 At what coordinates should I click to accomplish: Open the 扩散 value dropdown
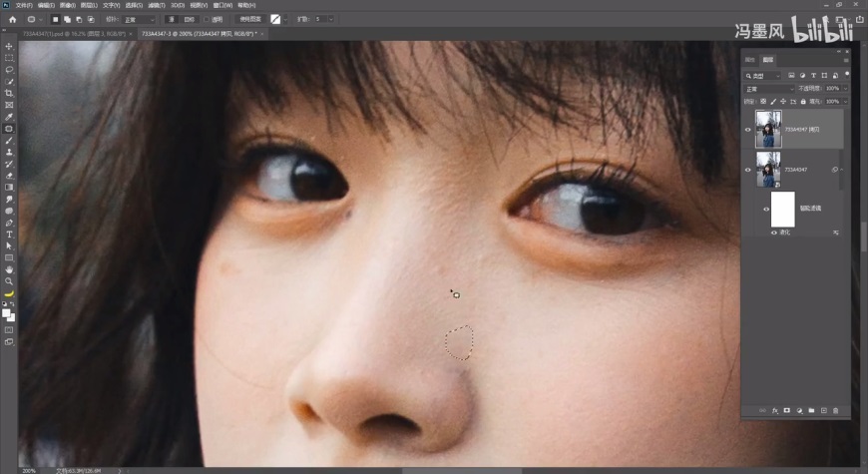pyautogui.click(x=330, y=19)
